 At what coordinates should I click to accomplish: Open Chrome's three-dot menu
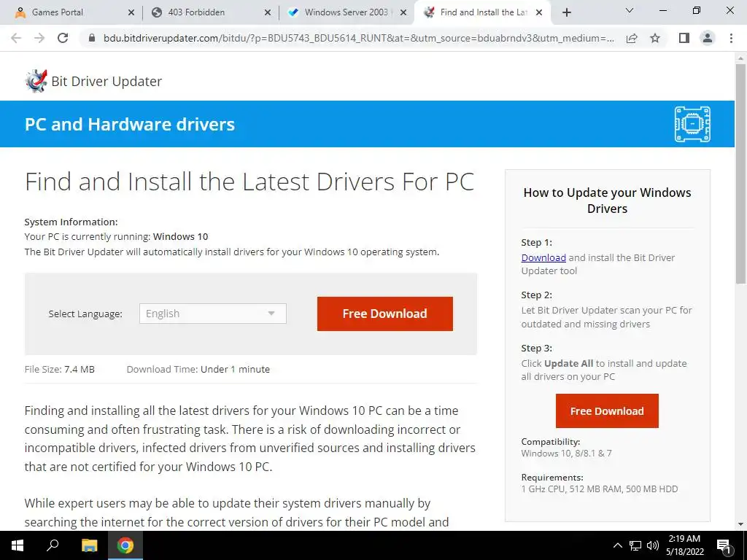pyautogui.click(x=731, y=38)
